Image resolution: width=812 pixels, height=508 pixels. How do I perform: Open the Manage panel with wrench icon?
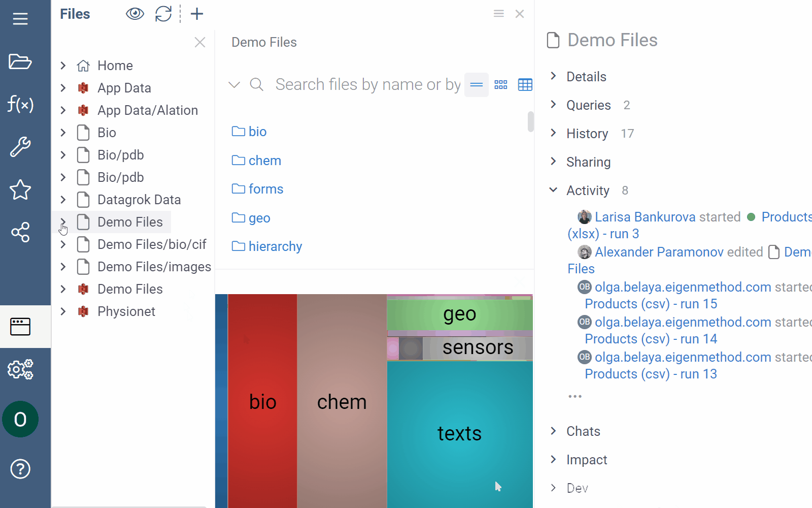click(x=20, y=147)
